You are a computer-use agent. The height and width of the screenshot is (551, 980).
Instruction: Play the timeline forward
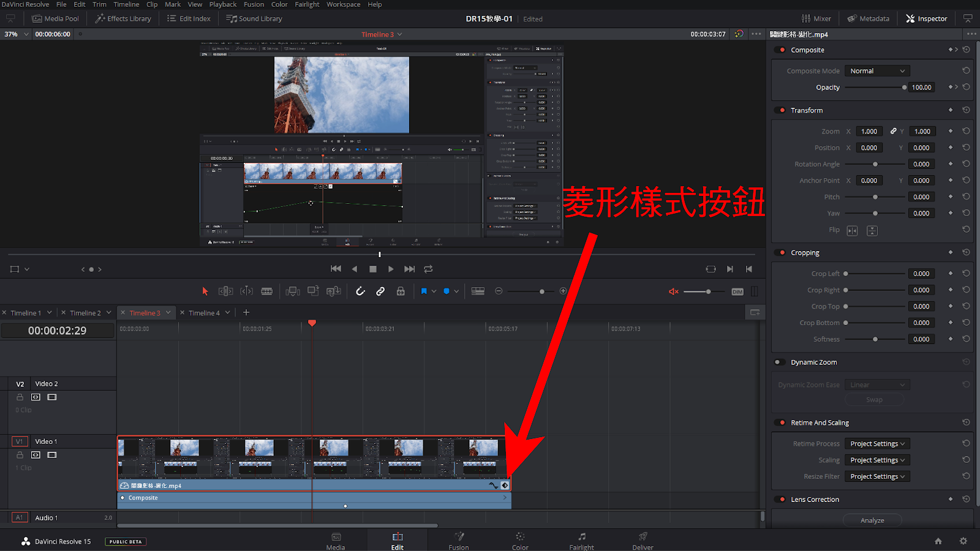coord(391,269)
